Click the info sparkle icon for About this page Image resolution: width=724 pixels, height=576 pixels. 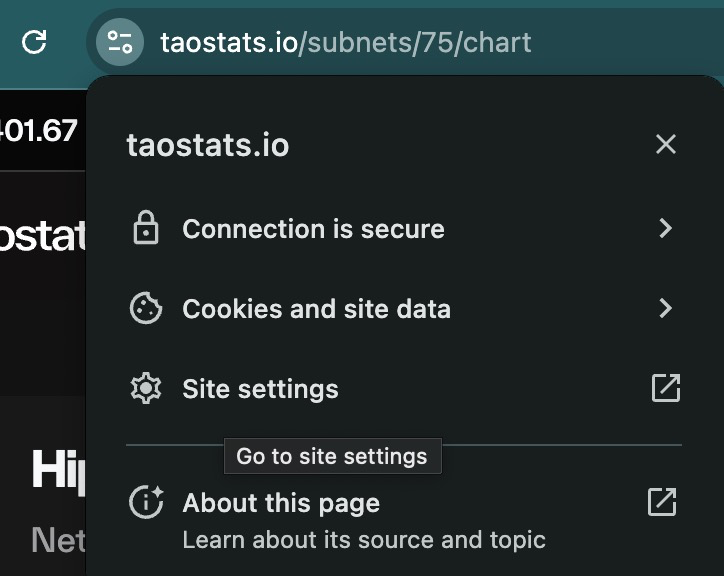146,502
